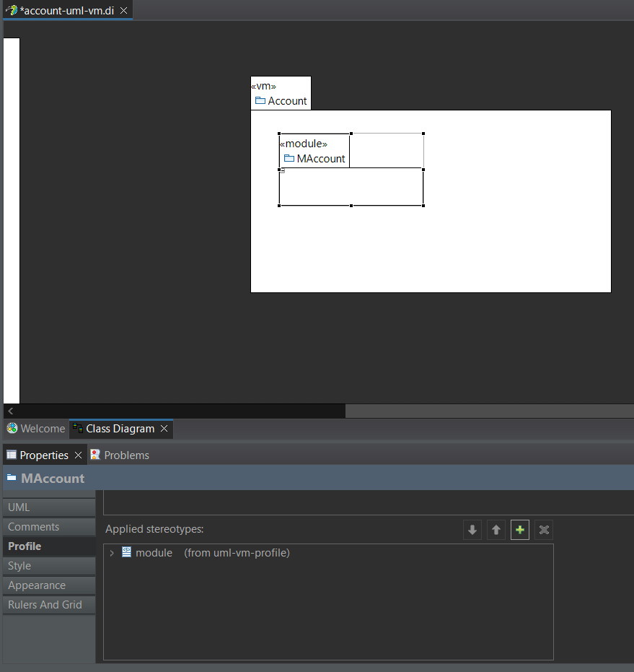
Task: Click the MAccount package folder icon in diagram
Action: pyautogui.click(x=289, y=159)
